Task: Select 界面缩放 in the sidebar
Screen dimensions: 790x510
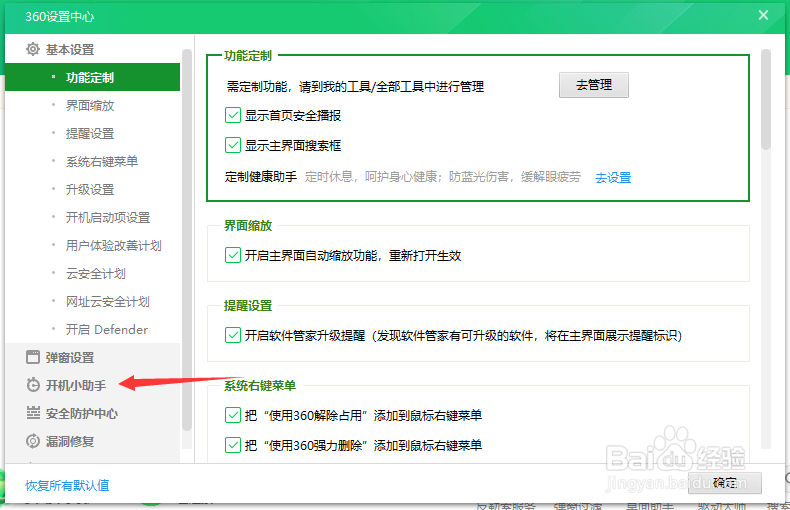Action: (x=92, y=105)
